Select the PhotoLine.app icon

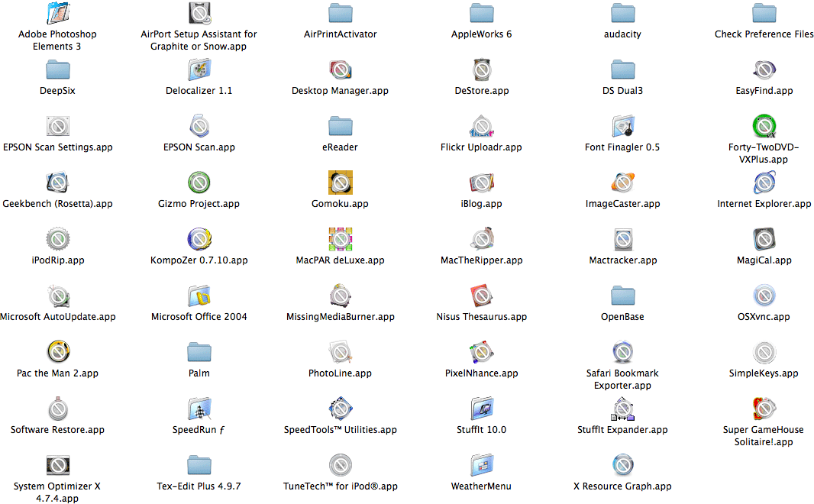[341, 353]
